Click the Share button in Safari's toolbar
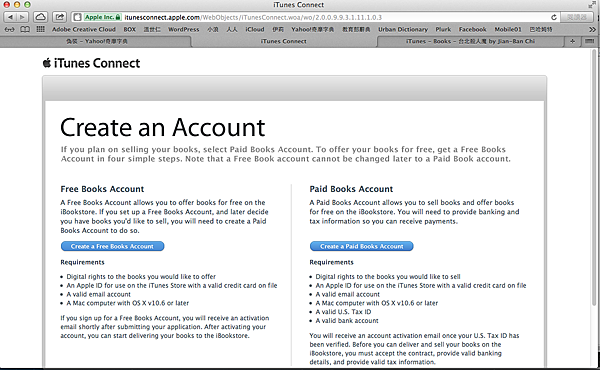Screen dimensions: 600x370 tap(59, 17)
